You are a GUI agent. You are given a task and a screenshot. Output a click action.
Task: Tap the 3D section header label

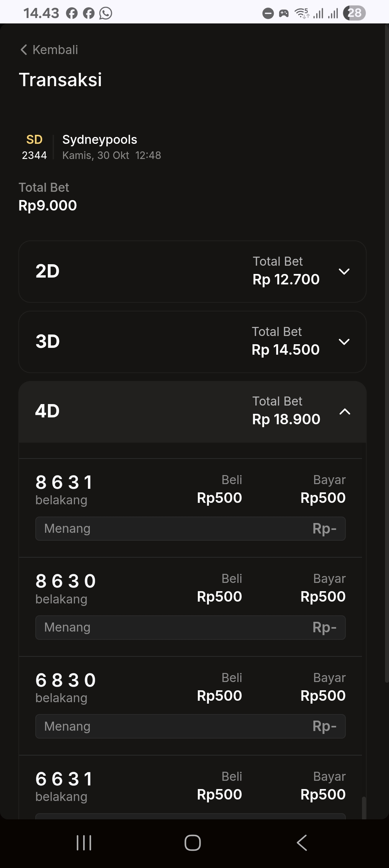[x=48, y=341]
